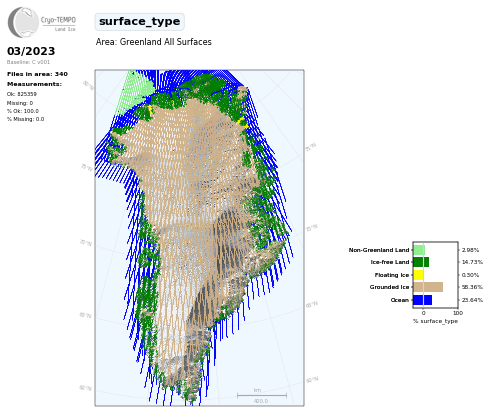Viewport: 492px width, 410px height.
Task: Click the yellow Floating Ice bar
Action: (x=418, y=275)
